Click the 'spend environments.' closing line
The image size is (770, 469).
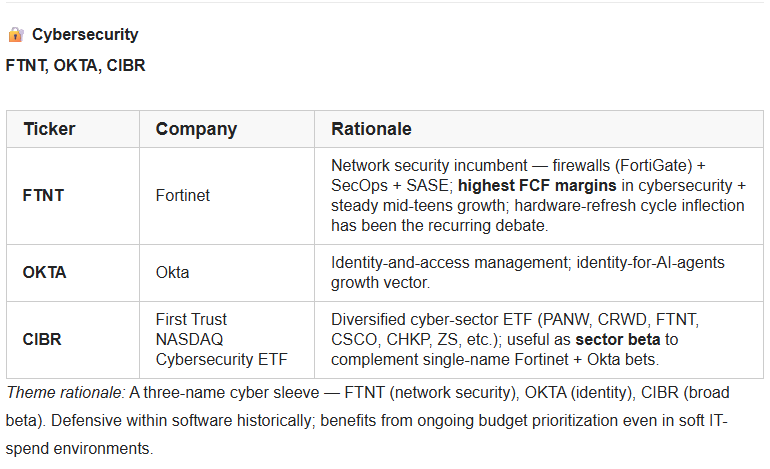tap(80, 449)
